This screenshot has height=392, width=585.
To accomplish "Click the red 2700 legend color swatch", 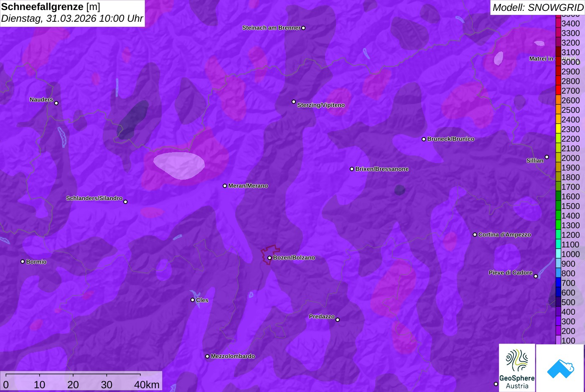I will pyautogui.click(x=558, y=90).
